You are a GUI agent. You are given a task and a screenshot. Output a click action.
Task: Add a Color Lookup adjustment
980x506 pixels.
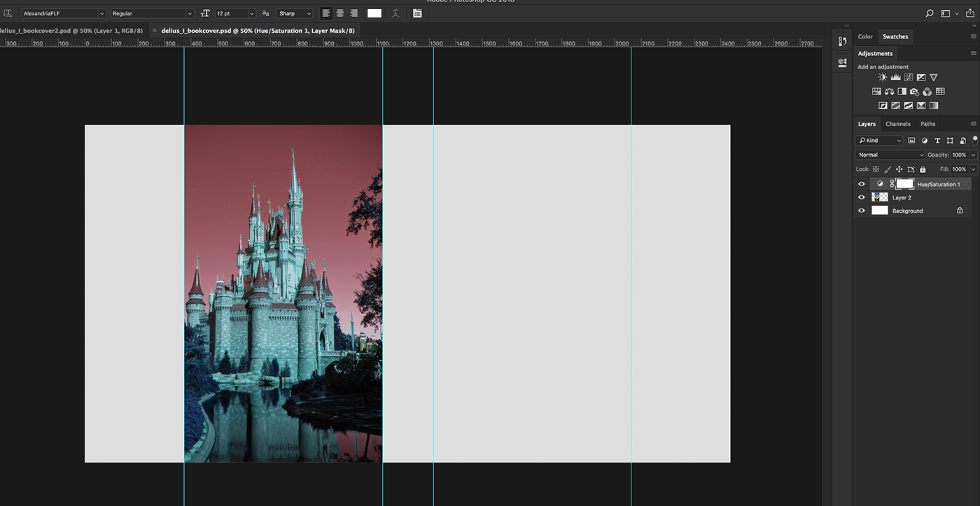tap(940, 92)
